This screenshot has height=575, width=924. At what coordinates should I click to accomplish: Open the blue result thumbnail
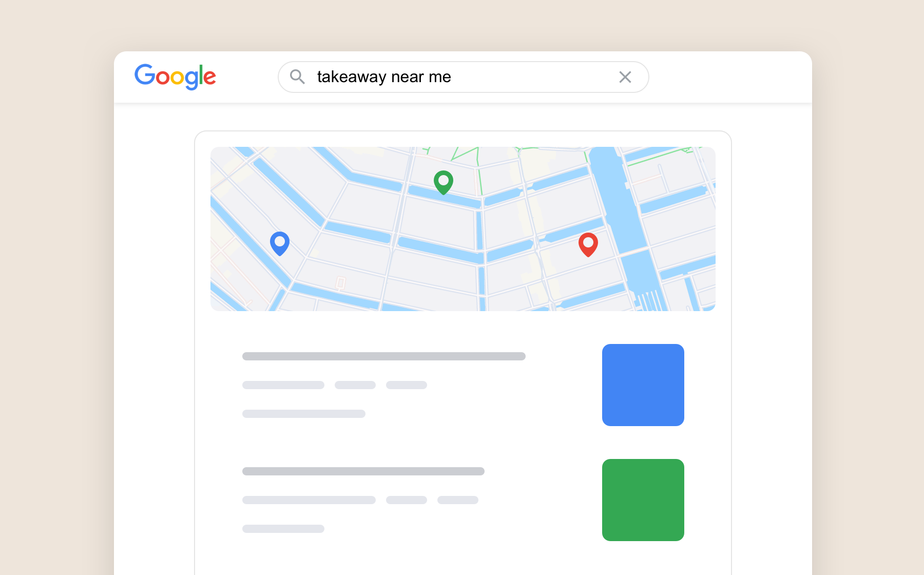[x=643, y=385]
